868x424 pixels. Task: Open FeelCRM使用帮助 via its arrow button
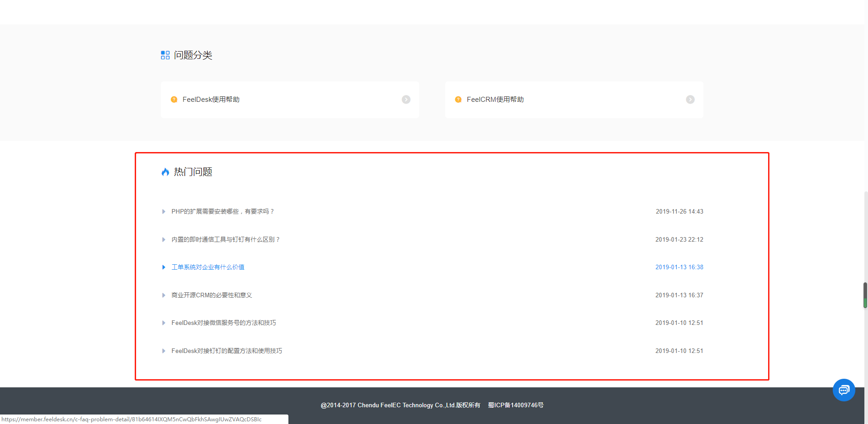click(x=690, y=100)
